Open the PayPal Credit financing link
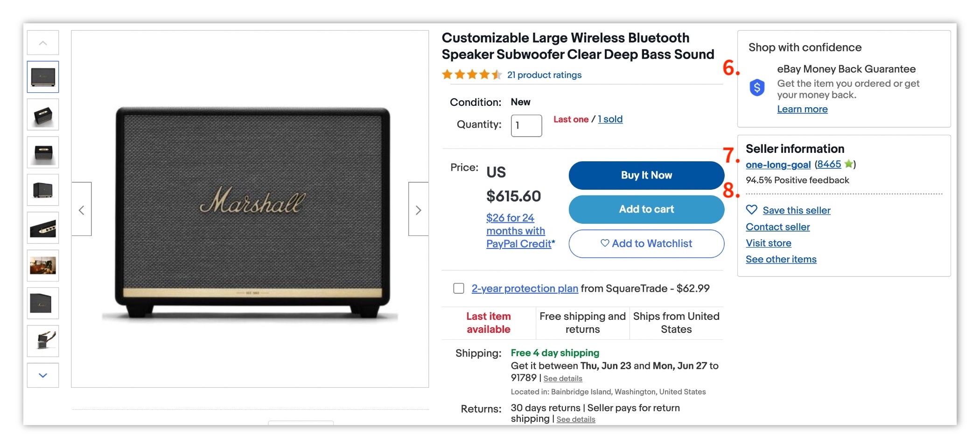This screenshot has width=980, height=448. (x=518, y=231)
